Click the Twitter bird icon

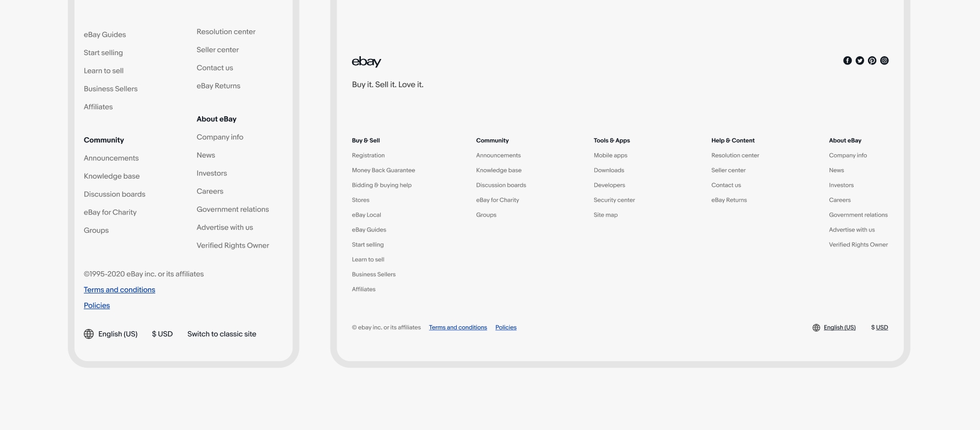coord(860,61)
